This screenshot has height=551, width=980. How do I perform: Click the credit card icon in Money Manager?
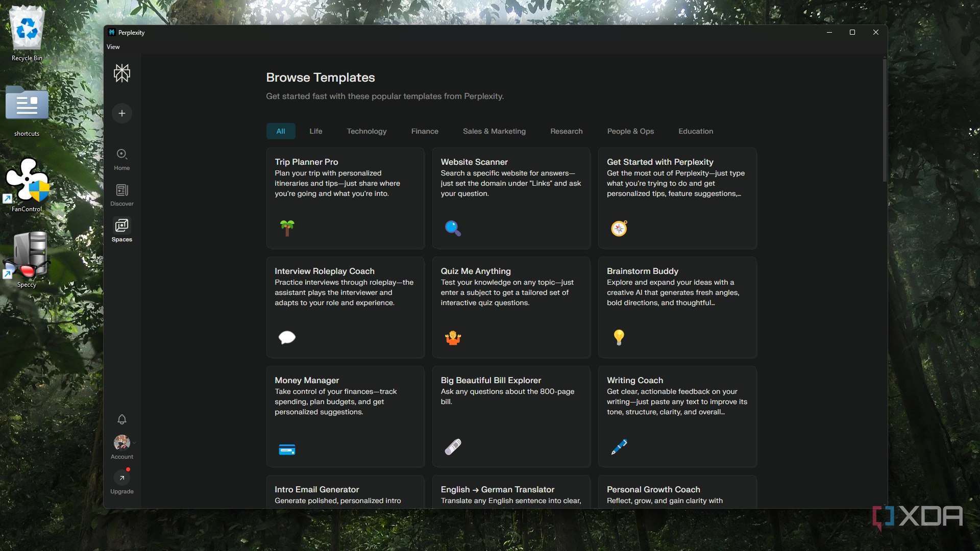pyautogui.click(x=287, y=450)
